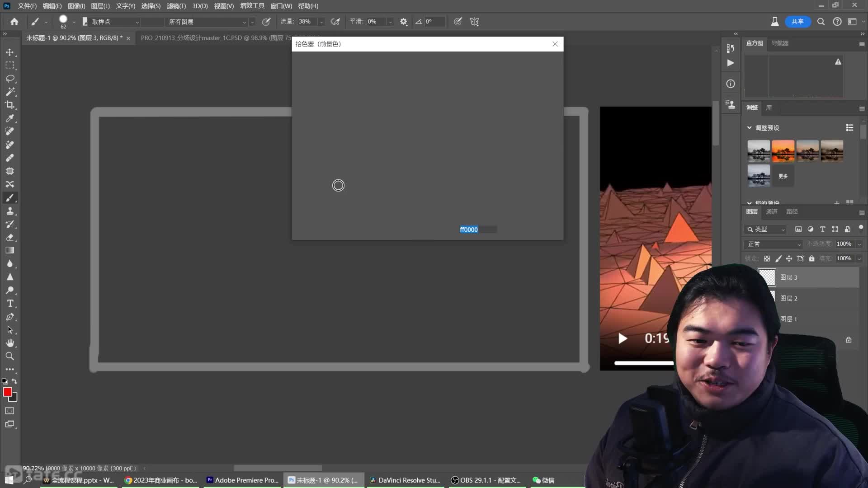Switch to the 通道 tab
The width and height of the screenshot is (868, 488).
(772, 211)
